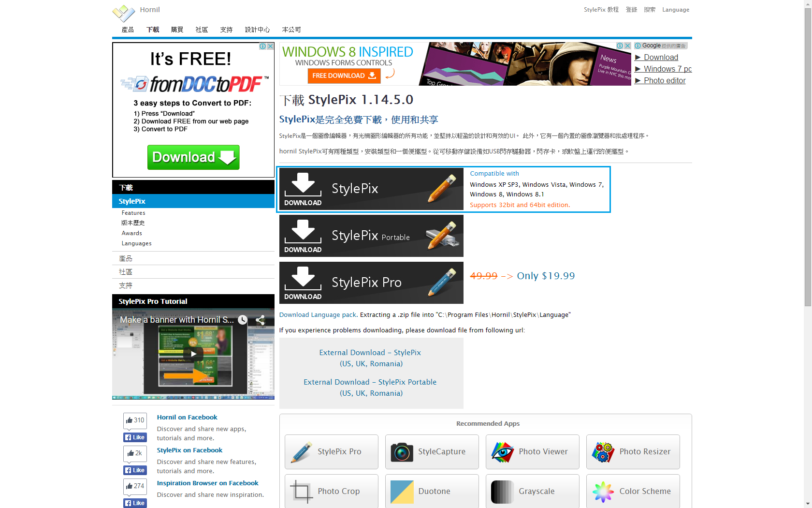Click the Only $19.99 price text
The width and height of the screenshot is (812, 508).
546,276
